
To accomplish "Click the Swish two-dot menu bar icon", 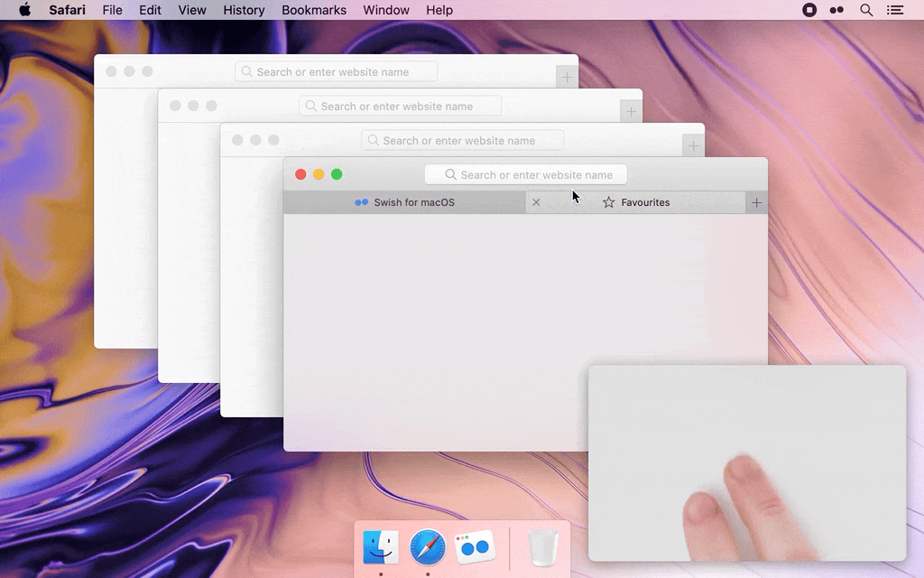I will coord(836,10).
